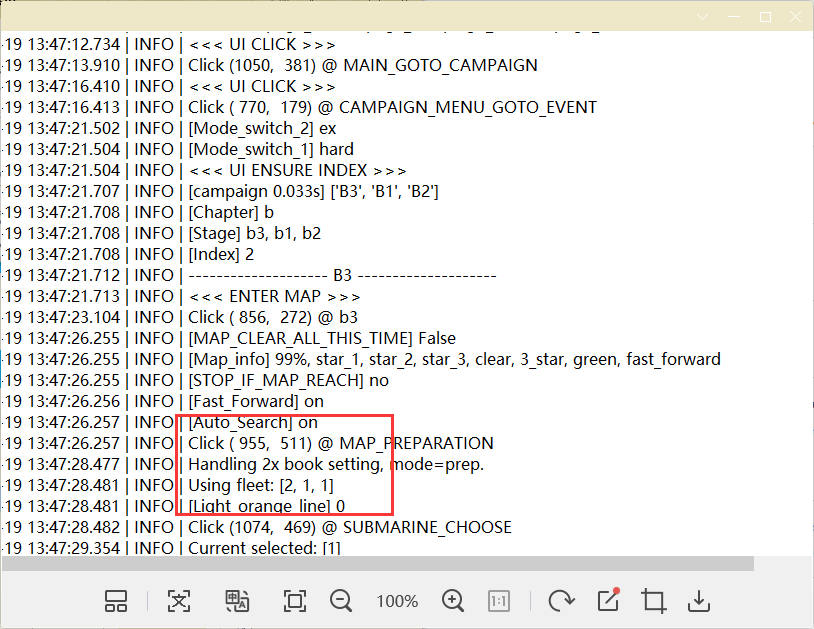Toggle fit-to-window full screen view
Image resolution: width=814 pixels, height=629 pixels.
coord(295,601)
